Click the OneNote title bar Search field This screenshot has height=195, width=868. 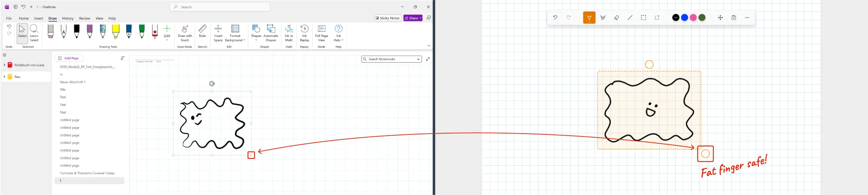(x=220, y=7)
